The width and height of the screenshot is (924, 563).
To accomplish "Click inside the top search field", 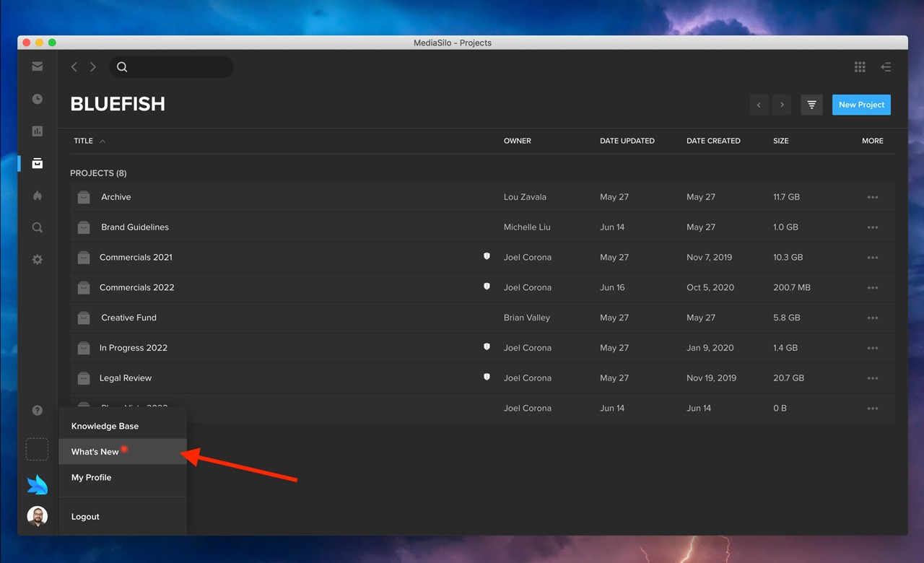I will click(x=172, y=67).
